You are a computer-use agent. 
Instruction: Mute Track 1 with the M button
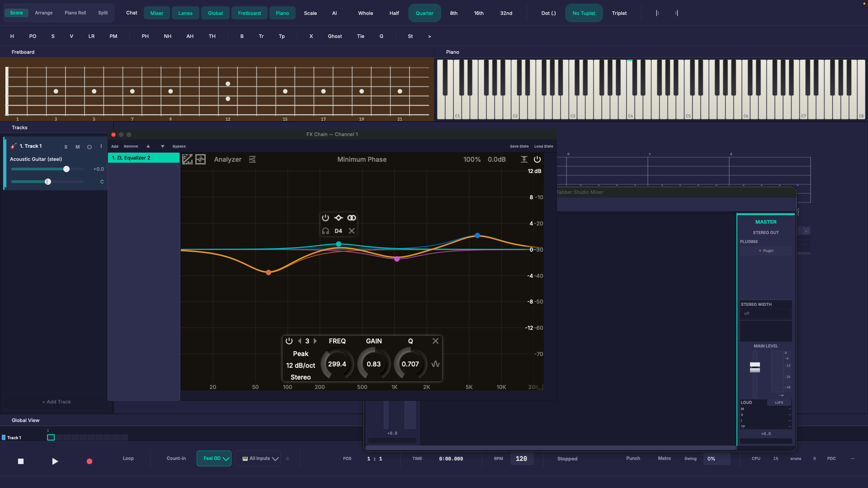(78, 147)
